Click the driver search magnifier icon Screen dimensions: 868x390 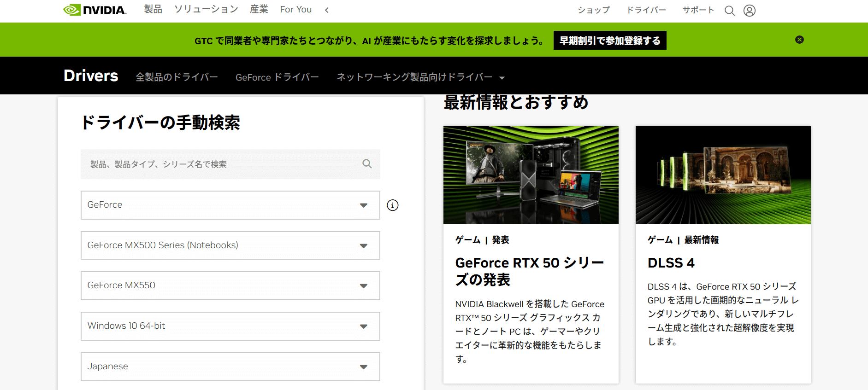pyautogui.click(x=367, y=163)
